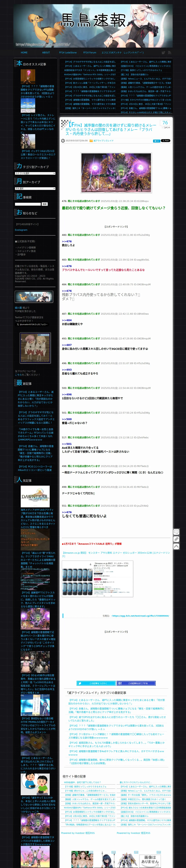Click into the sidebar search text field
186x868 pixels.
pyautogui.click(x=28, y=204)
